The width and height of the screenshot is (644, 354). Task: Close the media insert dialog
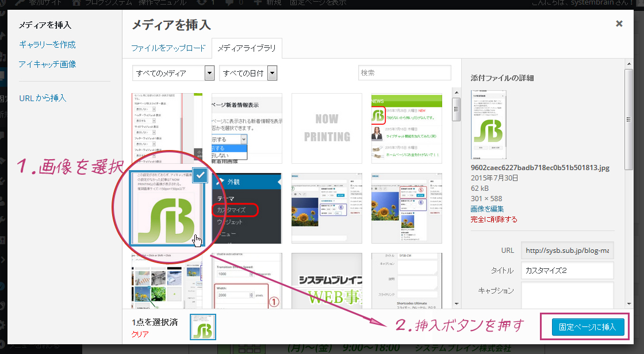tap(619, 24)
